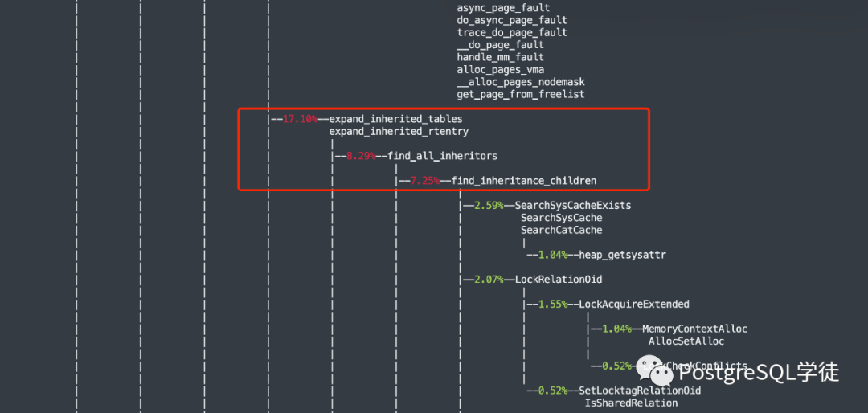Select the 2.07% percentage value
Screen dimensions: 868x413
[x=489, y=279]
